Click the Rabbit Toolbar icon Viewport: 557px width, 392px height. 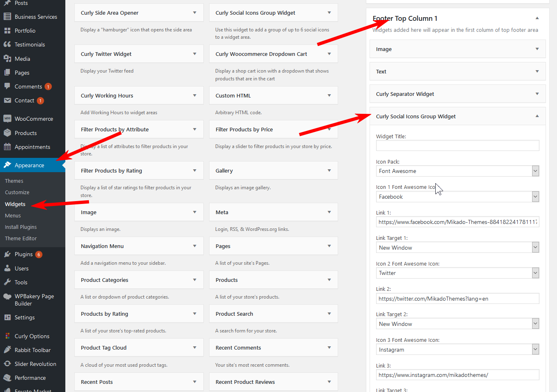coord(7,350)
